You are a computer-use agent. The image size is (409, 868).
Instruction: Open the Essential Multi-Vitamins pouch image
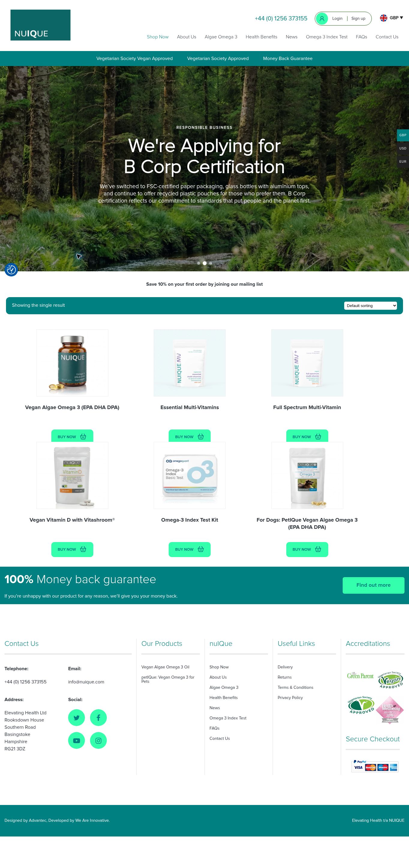tap(190, 363)
